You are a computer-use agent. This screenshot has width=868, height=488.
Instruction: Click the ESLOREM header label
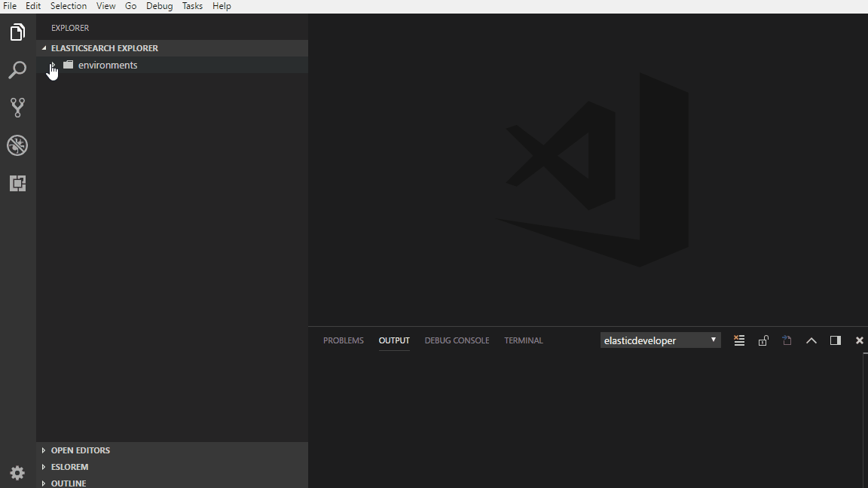click(x=70, y=467)
